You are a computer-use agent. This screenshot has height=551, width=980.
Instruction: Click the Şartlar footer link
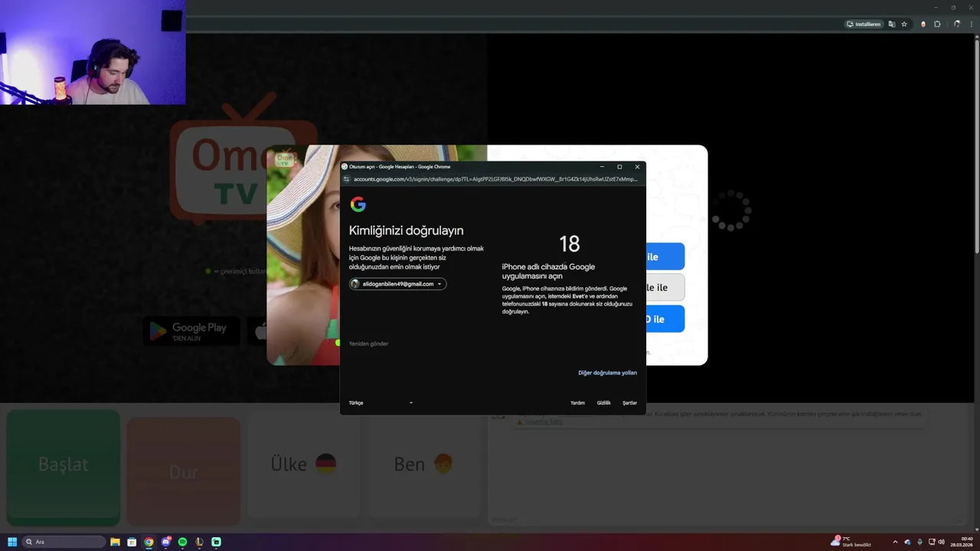[x=629, y=403]
